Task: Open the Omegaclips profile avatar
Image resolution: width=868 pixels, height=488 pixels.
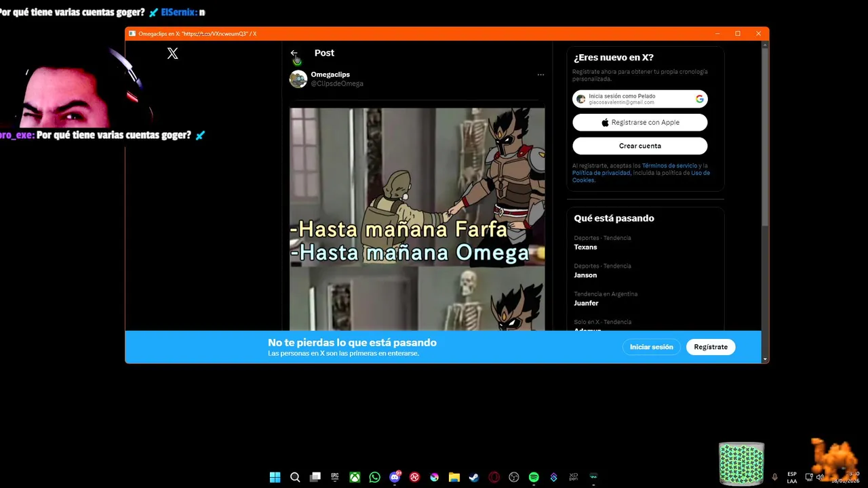Action: tap(298, 79)
